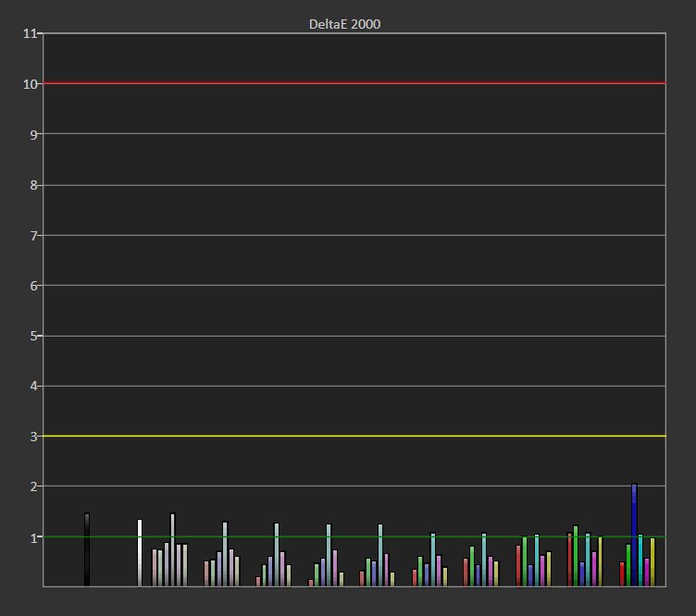Viewport: 696px width, 616px height.
Task: Select the y-axis label 4
Action: point(33,387)
